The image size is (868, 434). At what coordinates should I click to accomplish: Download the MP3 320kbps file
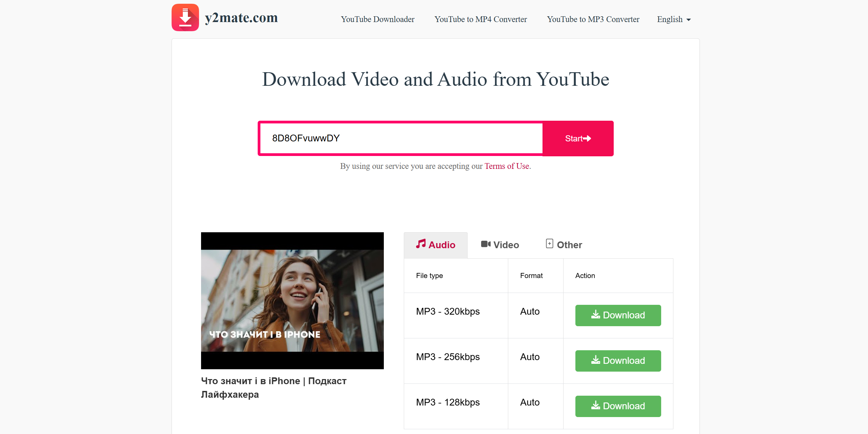pos(618,315)
